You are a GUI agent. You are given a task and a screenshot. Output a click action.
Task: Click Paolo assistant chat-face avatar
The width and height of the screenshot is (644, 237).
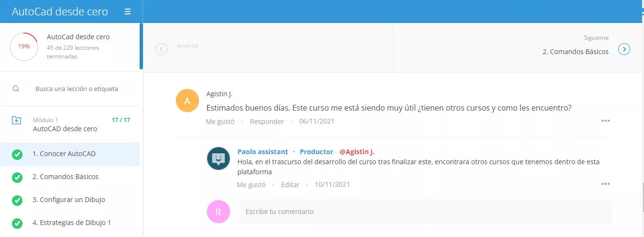(218, 158)
